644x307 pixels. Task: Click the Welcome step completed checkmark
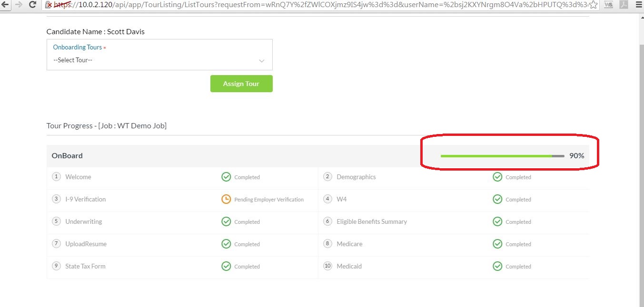226,177
